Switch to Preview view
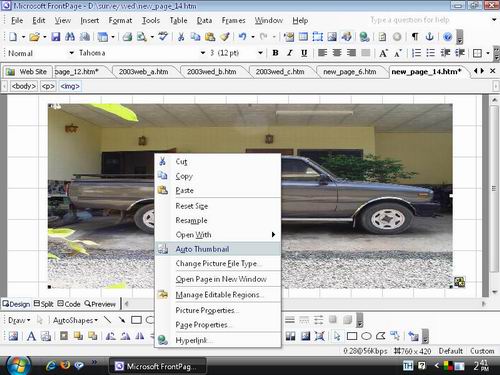Image resolution: width=500 pixels, height=375 pixels. point(100,304)
